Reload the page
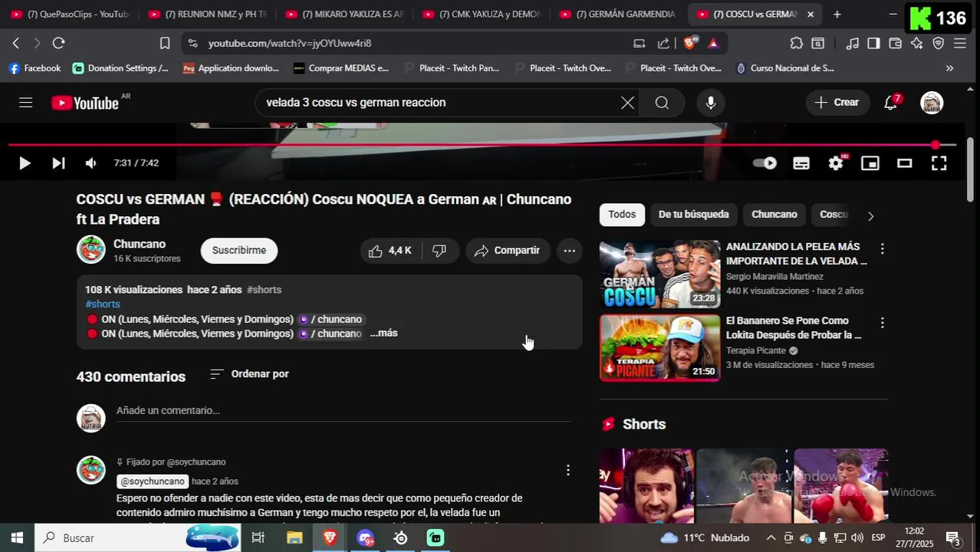Screen dimensions: 980x552 [x=59, y=43]
